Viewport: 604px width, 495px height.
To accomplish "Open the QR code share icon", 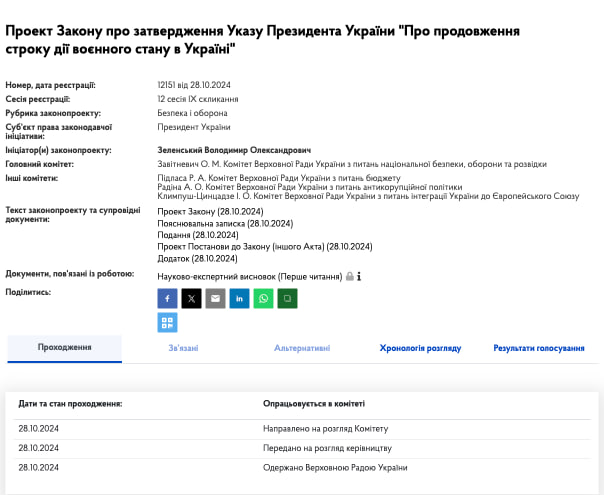I will tap(167, 322).
